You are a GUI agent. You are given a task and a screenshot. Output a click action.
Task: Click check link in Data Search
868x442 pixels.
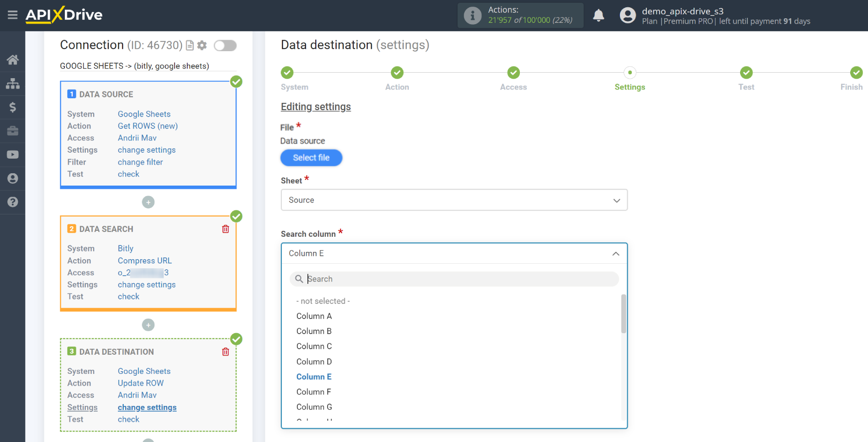(x=128, y=297)
